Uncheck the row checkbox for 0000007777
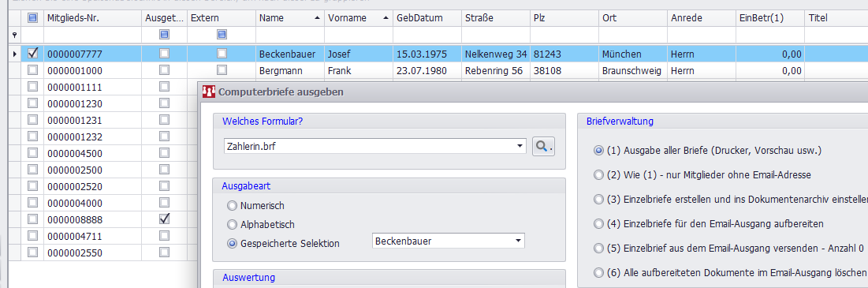The height and width of the screenshot is (288, 868). tap(32, 54)
